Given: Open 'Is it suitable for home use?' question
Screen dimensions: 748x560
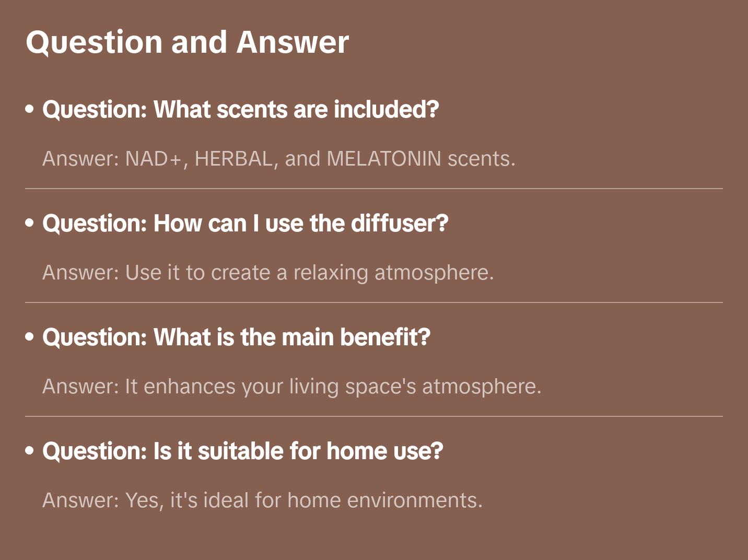Looking at the screenshot, I should (x=243, y=451).
